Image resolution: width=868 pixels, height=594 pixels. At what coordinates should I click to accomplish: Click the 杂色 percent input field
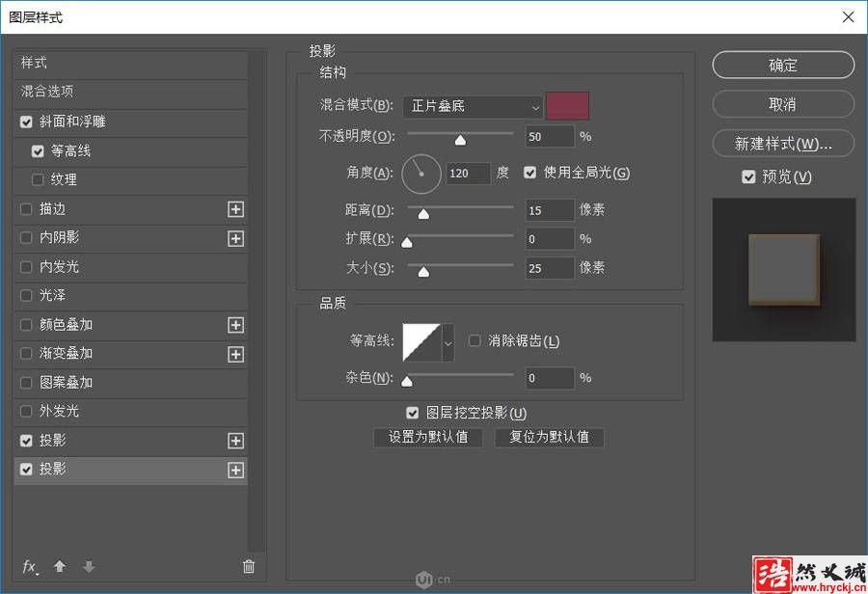(x=549, y=378)
